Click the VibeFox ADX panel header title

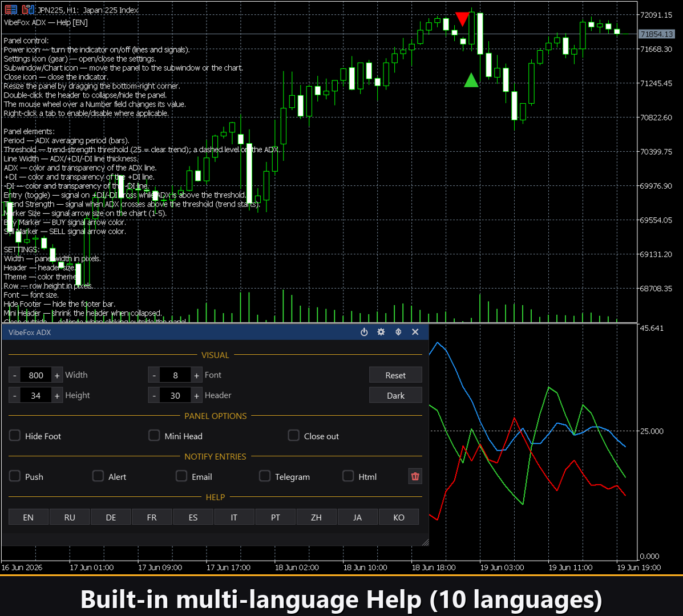30,332
